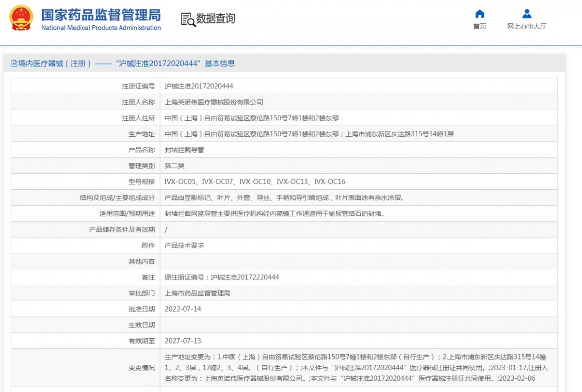This screenshot has height=392, width=582.
Task: Click the National Medical Products Administration subtitle
Action: click(101, 28)
